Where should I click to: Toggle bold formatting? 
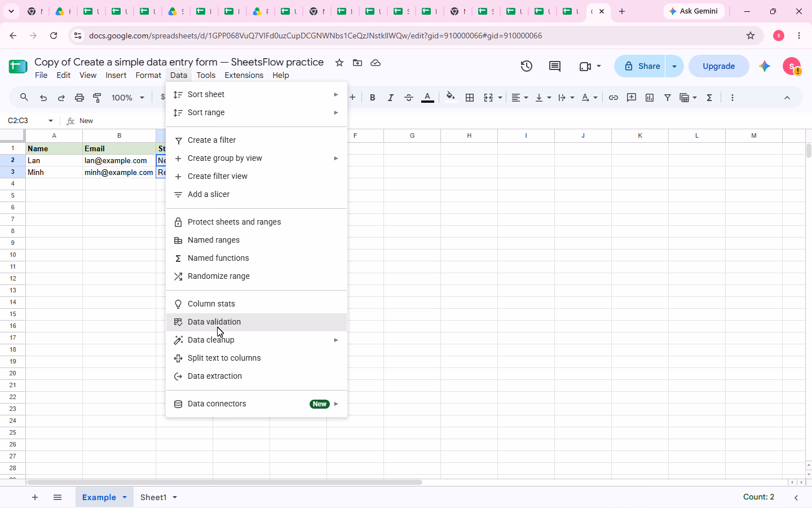click(372, 98)
